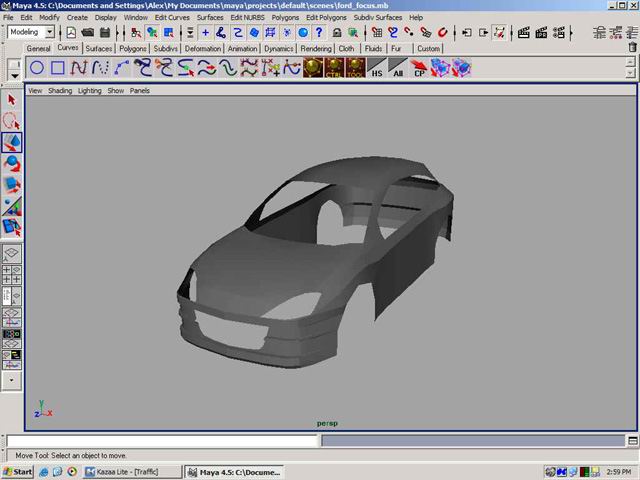Click the Windows Start button
This screenshot has width=640, height=480.
tap(19, 471)
